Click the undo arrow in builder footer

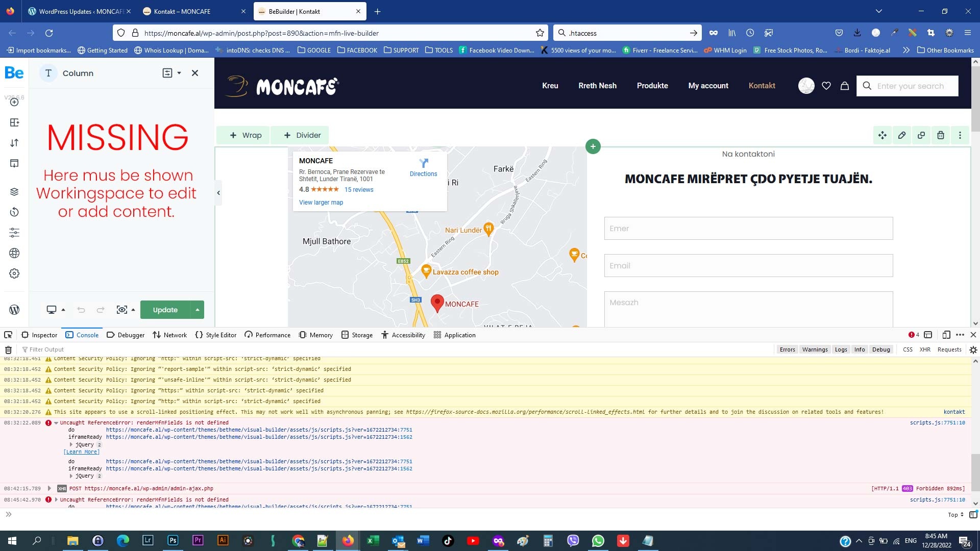81,310
